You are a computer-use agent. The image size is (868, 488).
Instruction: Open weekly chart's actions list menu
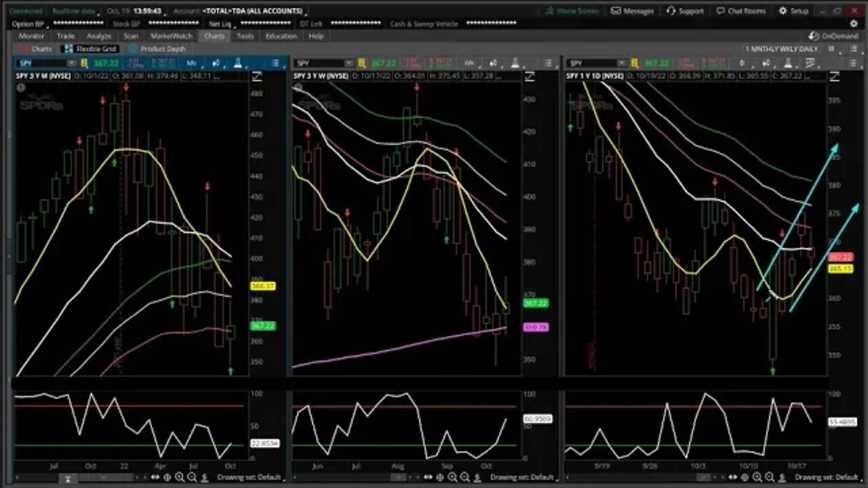pyautogui.click(x=548, y=63)
